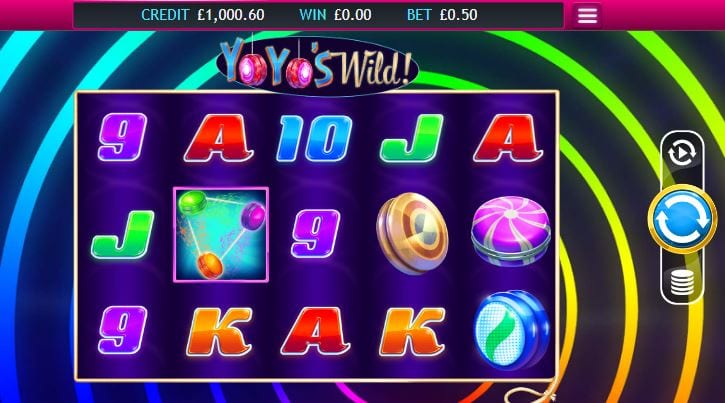Click the purple swirl yo-yo symbol
Viewport: 725px width, 403px height.
[x=510, y=231]
